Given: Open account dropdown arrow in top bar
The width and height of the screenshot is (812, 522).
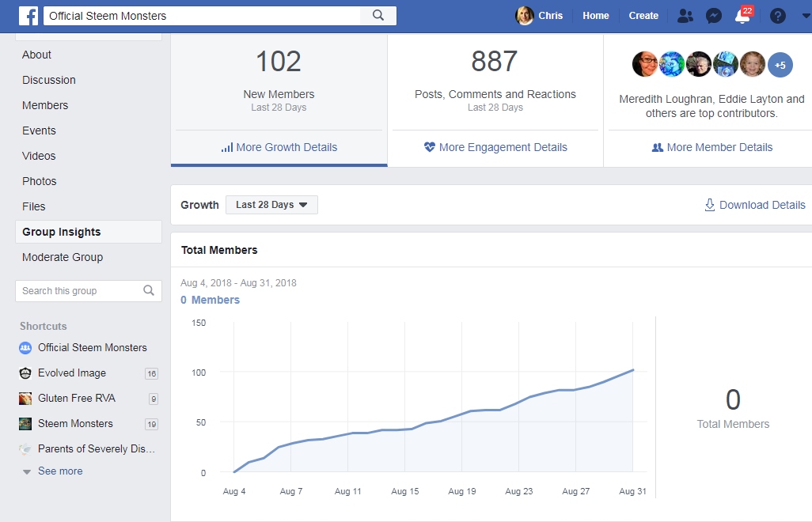Looking at the screenshot, I should click(806, 16).
